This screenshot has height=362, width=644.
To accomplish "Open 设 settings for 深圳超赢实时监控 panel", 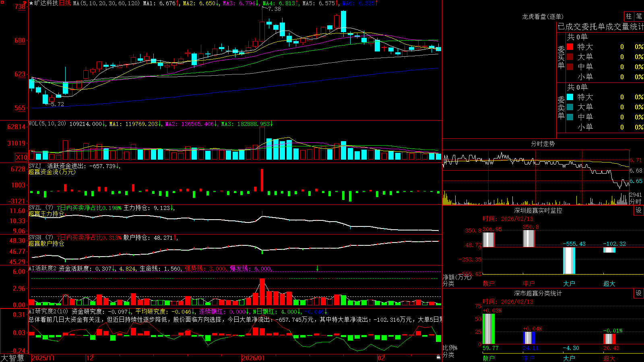I will click(x=639, y=210).
